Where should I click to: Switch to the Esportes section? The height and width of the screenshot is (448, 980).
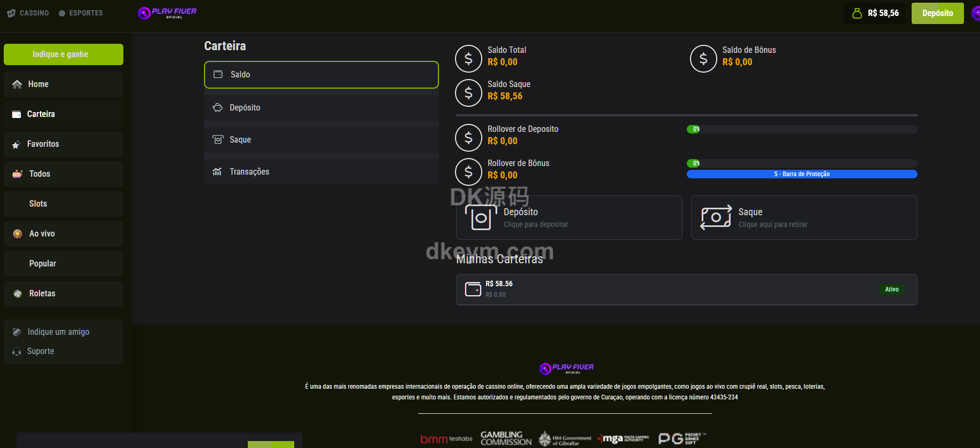81,13
